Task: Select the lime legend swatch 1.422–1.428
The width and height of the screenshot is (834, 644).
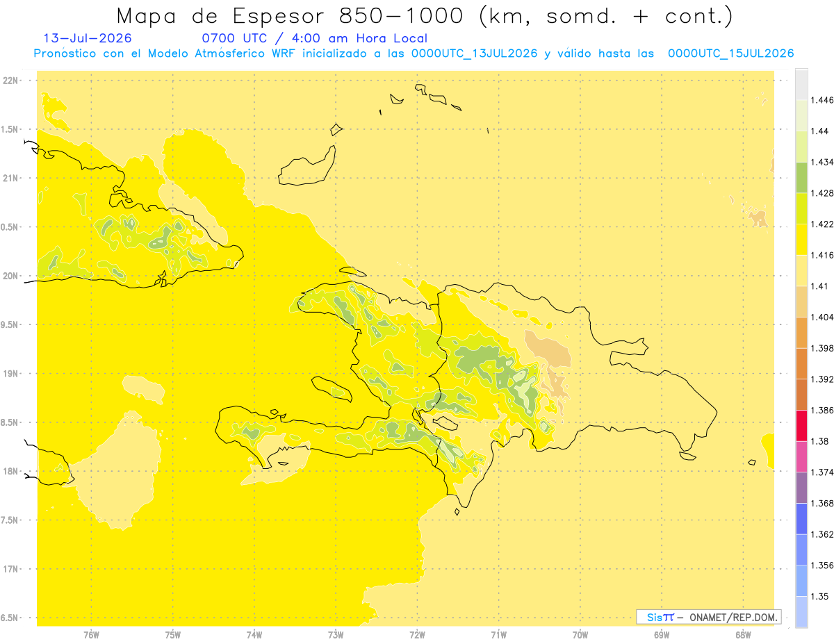Action: click(801, 208)
